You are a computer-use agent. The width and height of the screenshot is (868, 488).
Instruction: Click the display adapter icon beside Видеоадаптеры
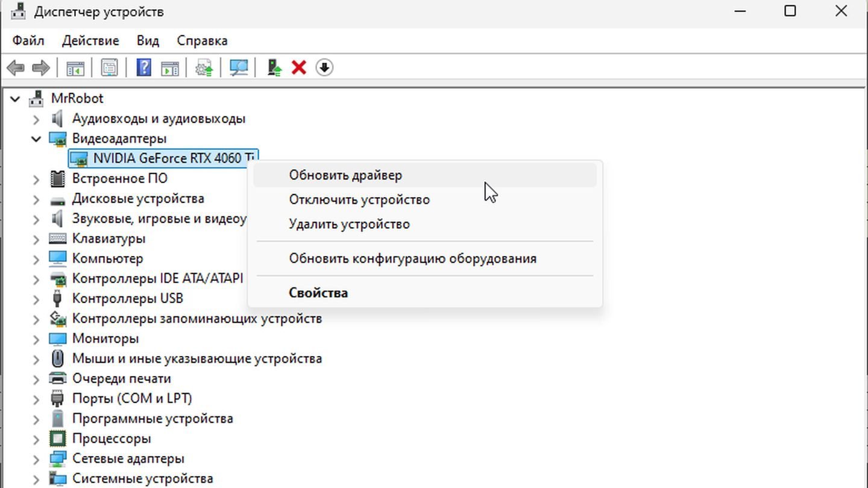57,139
